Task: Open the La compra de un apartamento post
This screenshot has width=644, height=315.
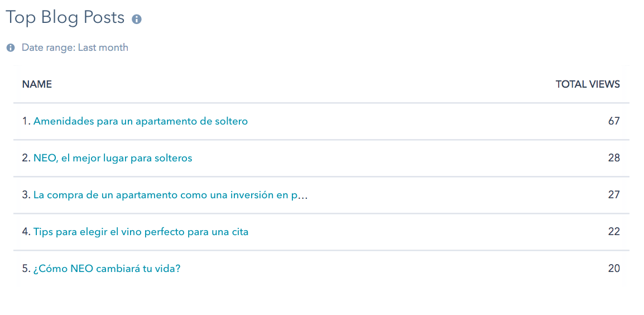Action: click(x=170, y=195)
